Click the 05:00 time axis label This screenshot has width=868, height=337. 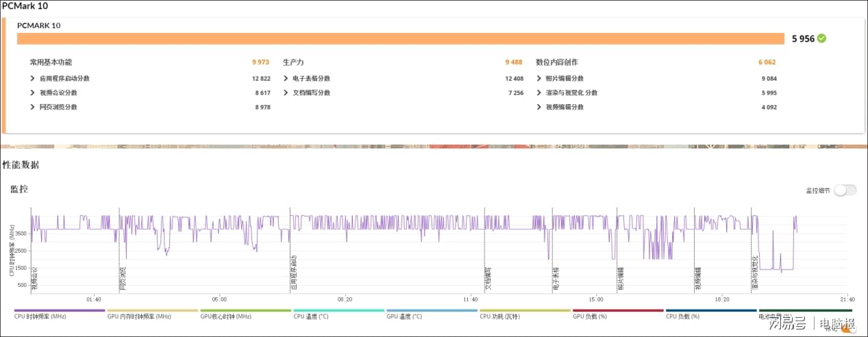[x=219, y=299]
